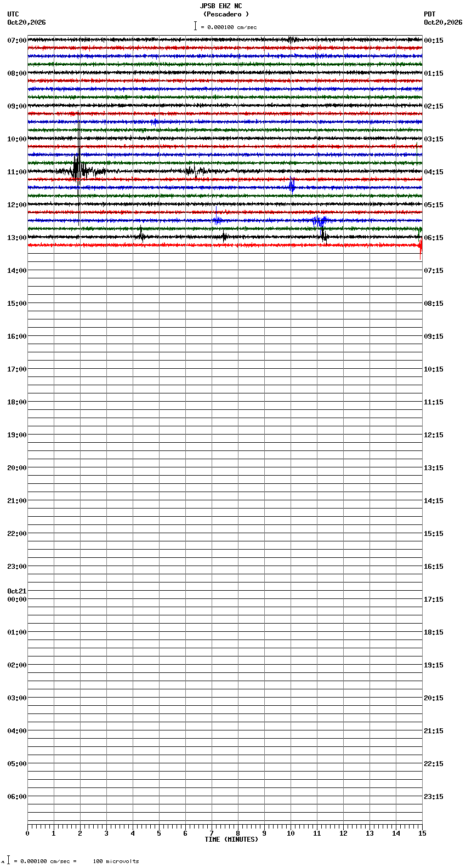The height and width of the screenshot is (868, 466).
Task: Click the '08:00' UTC time label
Action: [x=17, y=73]
